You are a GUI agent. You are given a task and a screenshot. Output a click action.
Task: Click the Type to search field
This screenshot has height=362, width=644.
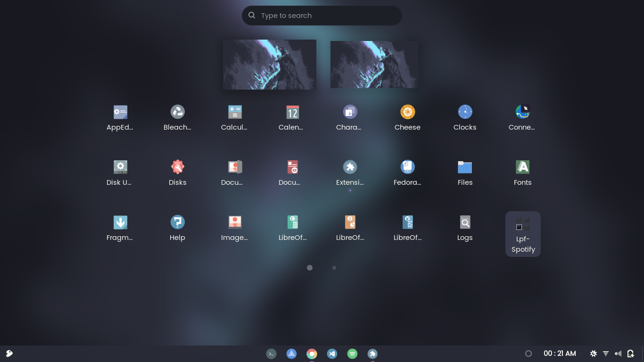[322, 15]
